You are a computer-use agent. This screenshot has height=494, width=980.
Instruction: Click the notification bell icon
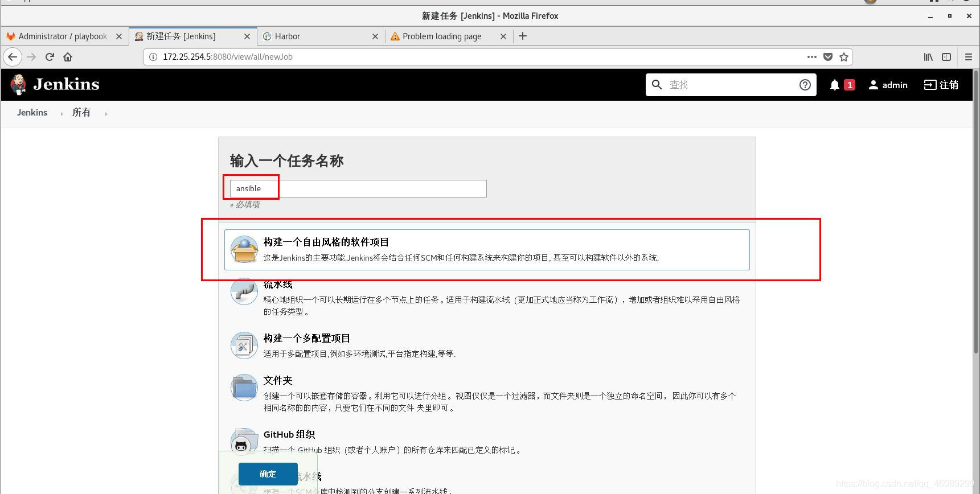click(835, 85)
